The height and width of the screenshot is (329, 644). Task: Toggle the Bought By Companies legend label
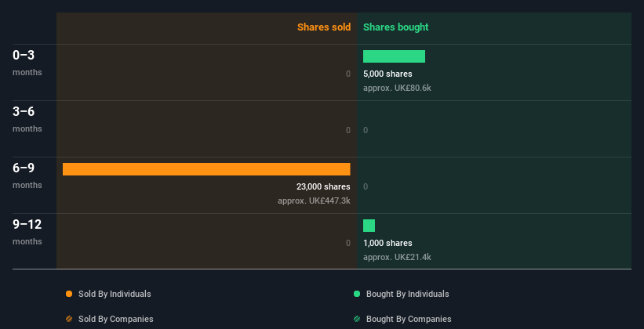[409, 319]
